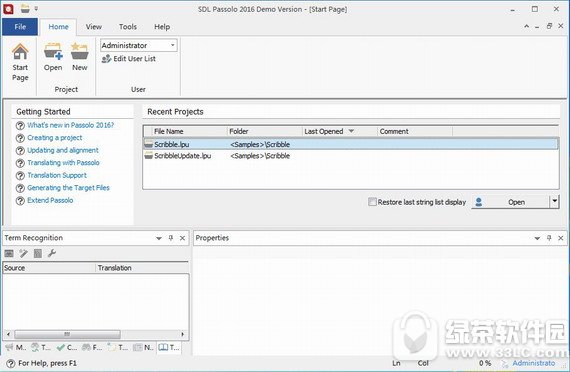The width and height of the screenshot is (570, 372).
Task: Click the Comment column header
Action: [x=415, y=131]
